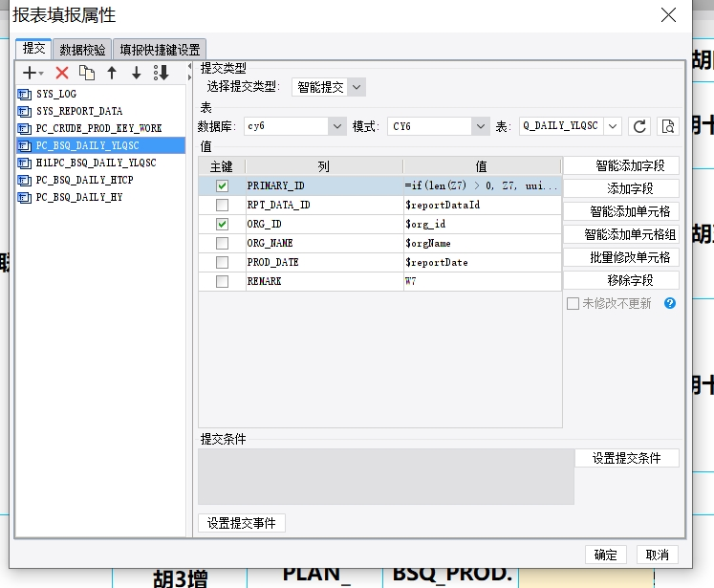Screen dimensions: 714x588
Task: Enable the 未修改不更新 checkbox
Action: click(573, 303)
